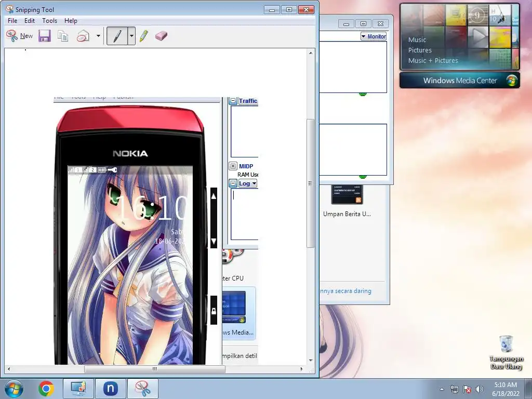Click the scroll up arrow in Snipping Tool
The image size is (532, 399).
point(311,53)
